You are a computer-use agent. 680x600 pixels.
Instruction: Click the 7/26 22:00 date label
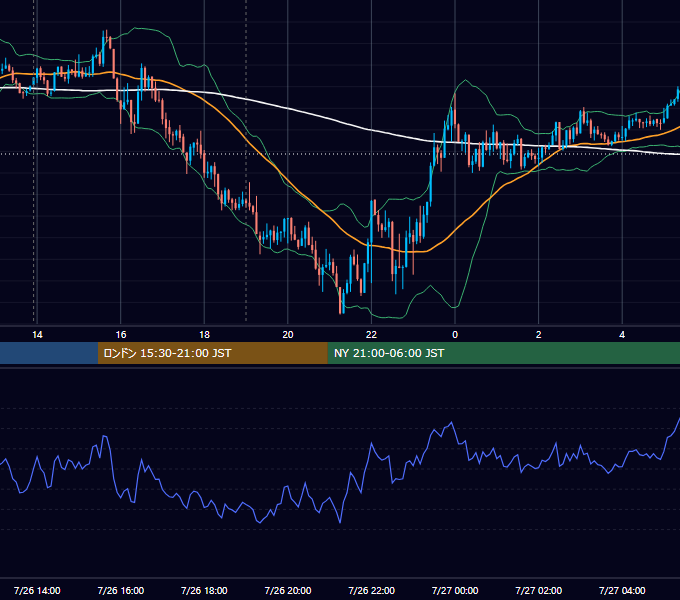(372, 590)
